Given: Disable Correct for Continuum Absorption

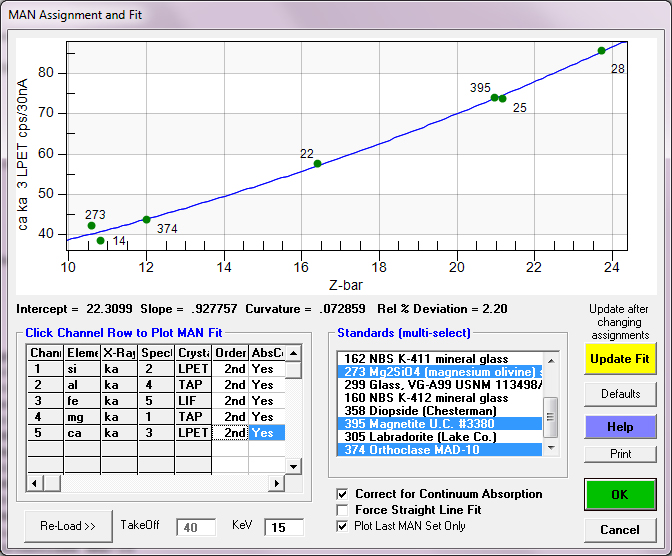Looking at the screenshot, I should (x=344, y=494).
